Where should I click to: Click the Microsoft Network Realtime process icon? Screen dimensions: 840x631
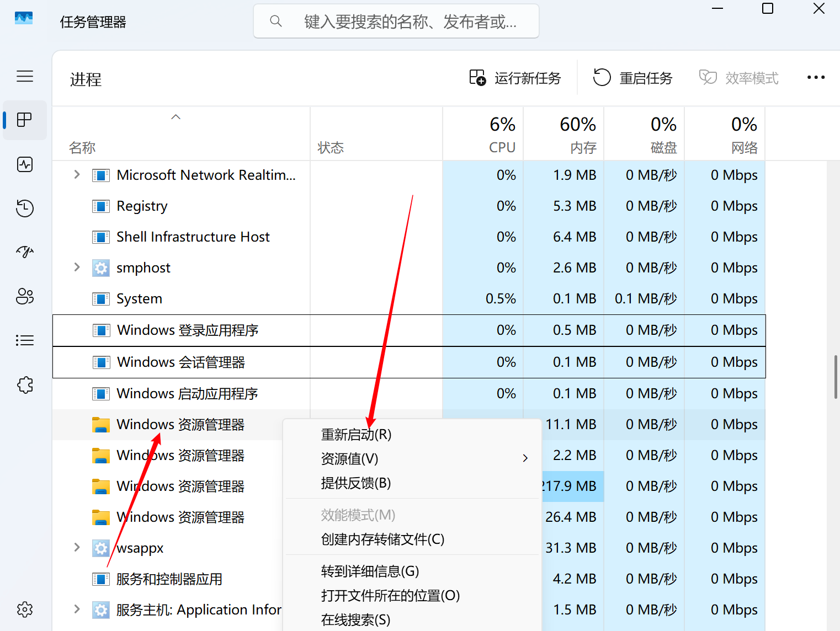(x=100, y=175)
